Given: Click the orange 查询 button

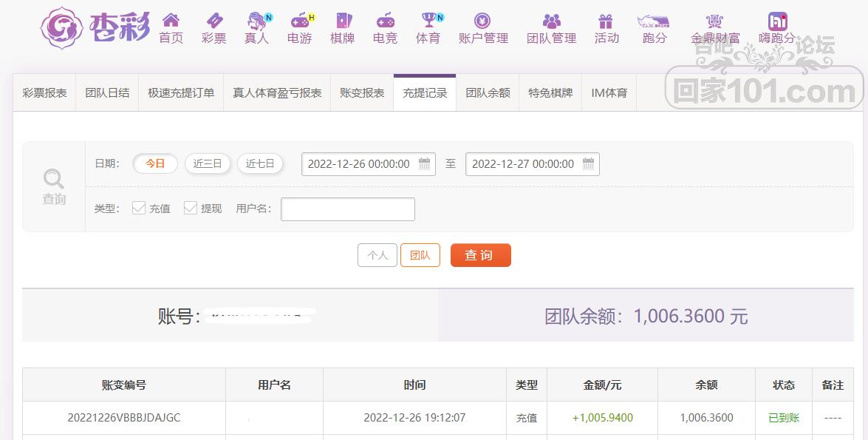Looking at the screenshot, I should [x=480, y=255].
